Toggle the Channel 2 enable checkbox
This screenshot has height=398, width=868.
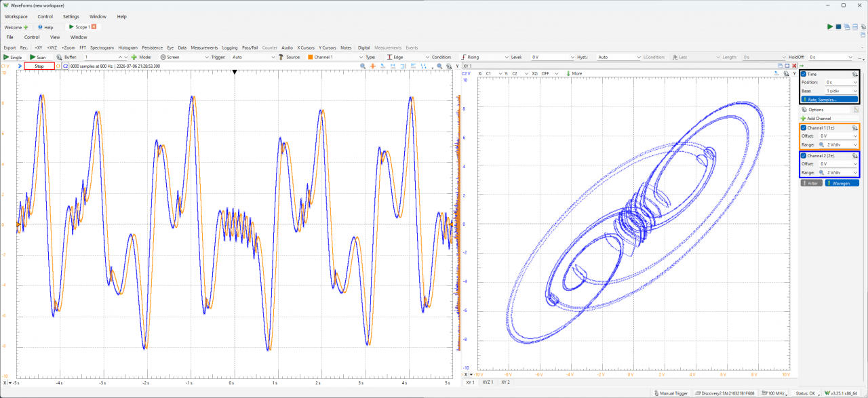click(x=804, y=156)
